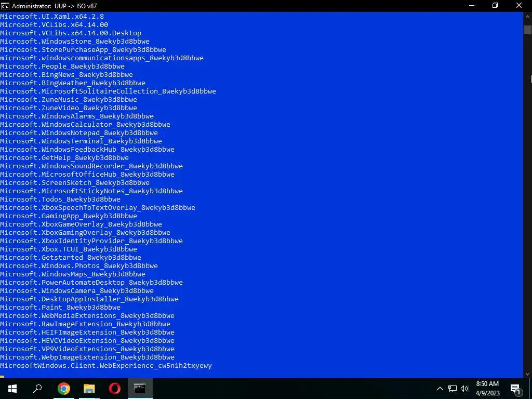Click the Microsoft.XboxSpeechToTextOverlay line
Image resolution: width=532 pixels, height=399 pixels.
tap(98, 208)
